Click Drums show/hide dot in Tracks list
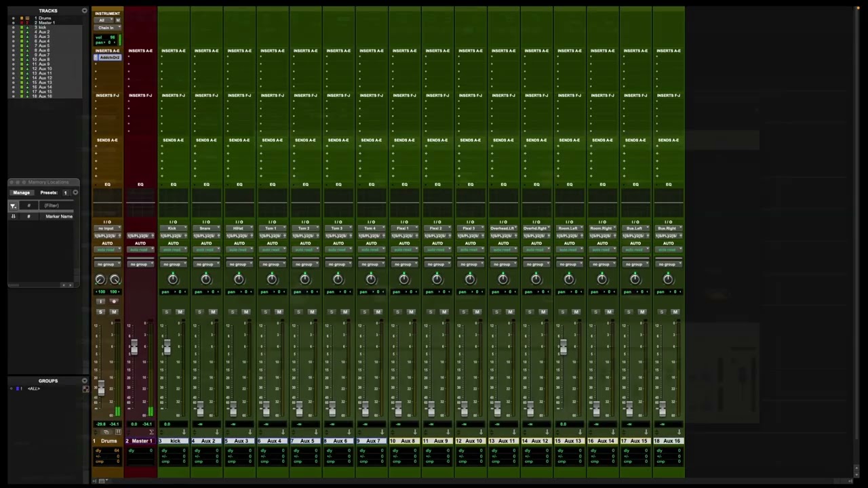868x488 pixels. click(x=13, y=18)
